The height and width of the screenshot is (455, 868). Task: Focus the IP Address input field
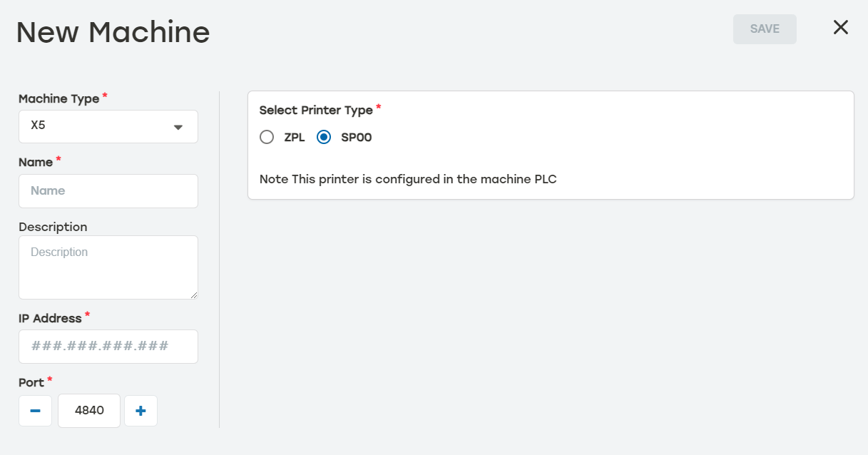tap(108, 347)
